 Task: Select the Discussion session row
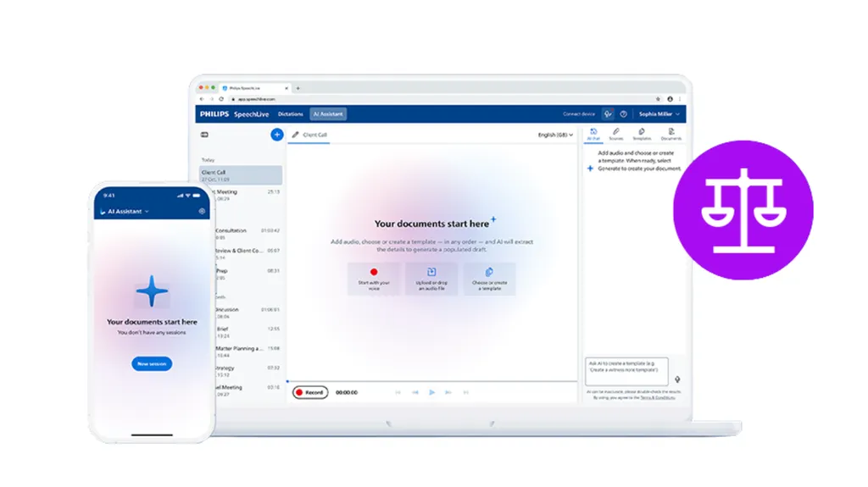coord(248,313)
